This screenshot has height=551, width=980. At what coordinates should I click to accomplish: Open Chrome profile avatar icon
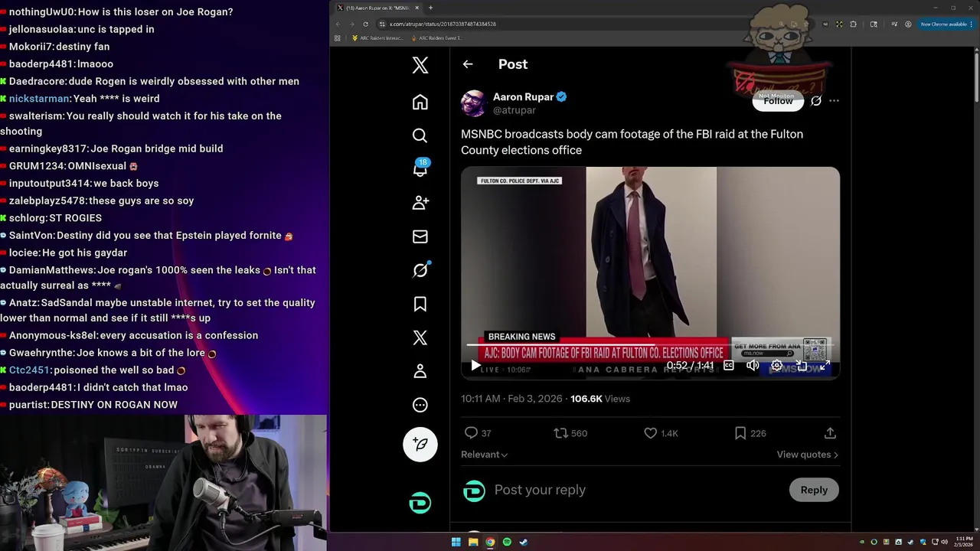click(x=908, y=24)
